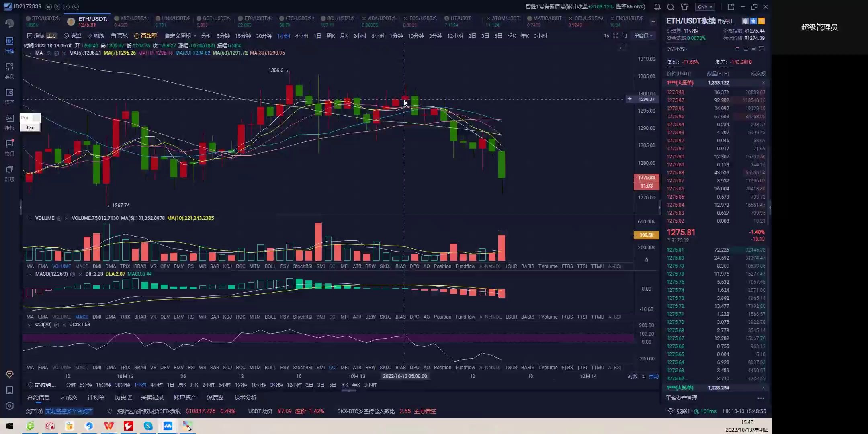The height and width of the screenshot is (434, 868).
Task: Click the first round icon after ID2172839
Action: pyautogui.click(x=49, y=7)
